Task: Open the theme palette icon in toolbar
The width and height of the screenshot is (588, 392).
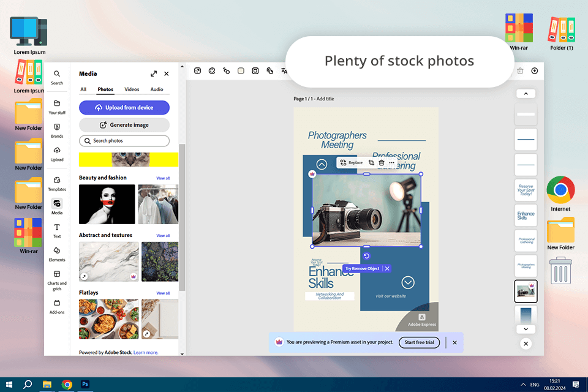Action: [212, 71]
